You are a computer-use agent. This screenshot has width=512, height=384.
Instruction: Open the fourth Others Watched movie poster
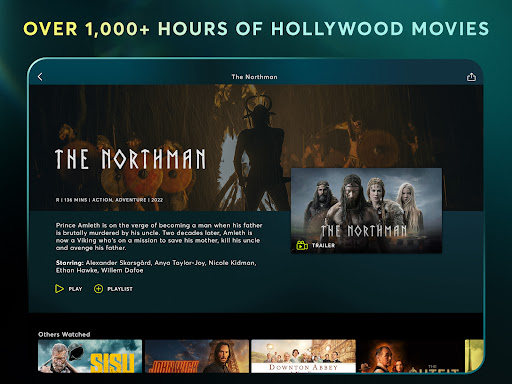point(410,356)
